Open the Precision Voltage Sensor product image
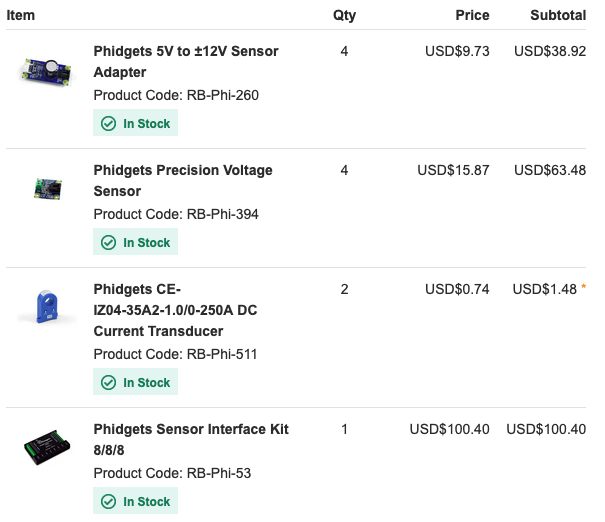Screen dimensions: 605x522 tap(48, 189)
